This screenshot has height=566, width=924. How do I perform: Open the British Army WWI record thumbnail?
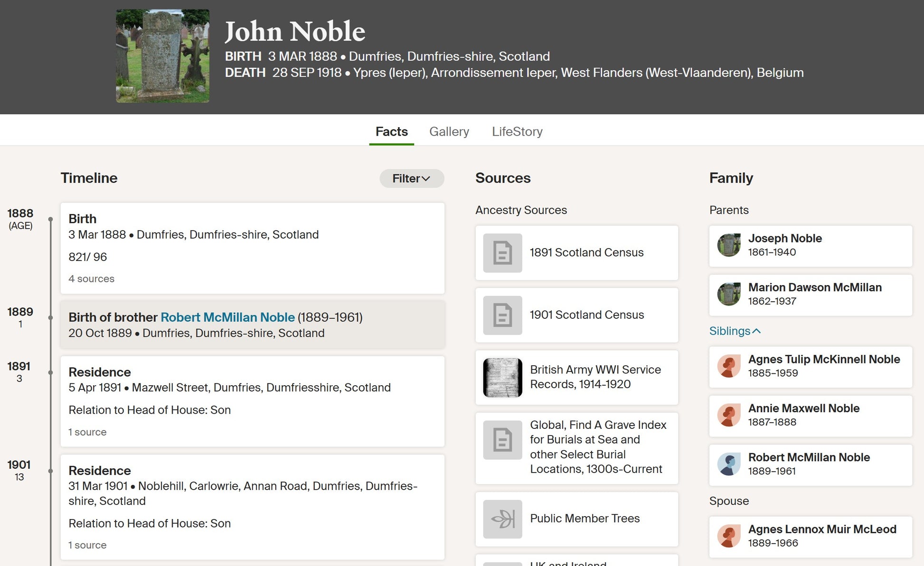tap(502, 378)
